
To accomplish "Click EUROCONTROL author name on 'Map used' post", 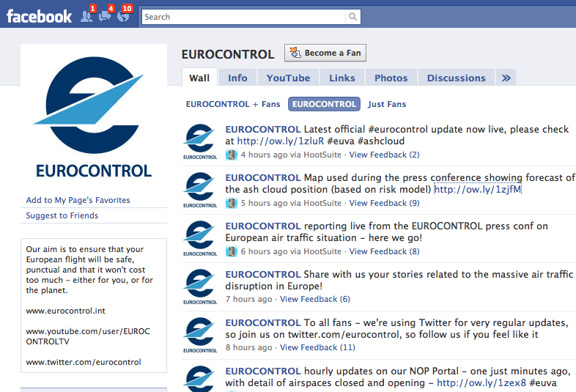I will pyautogui.click(x=263, y=178).
